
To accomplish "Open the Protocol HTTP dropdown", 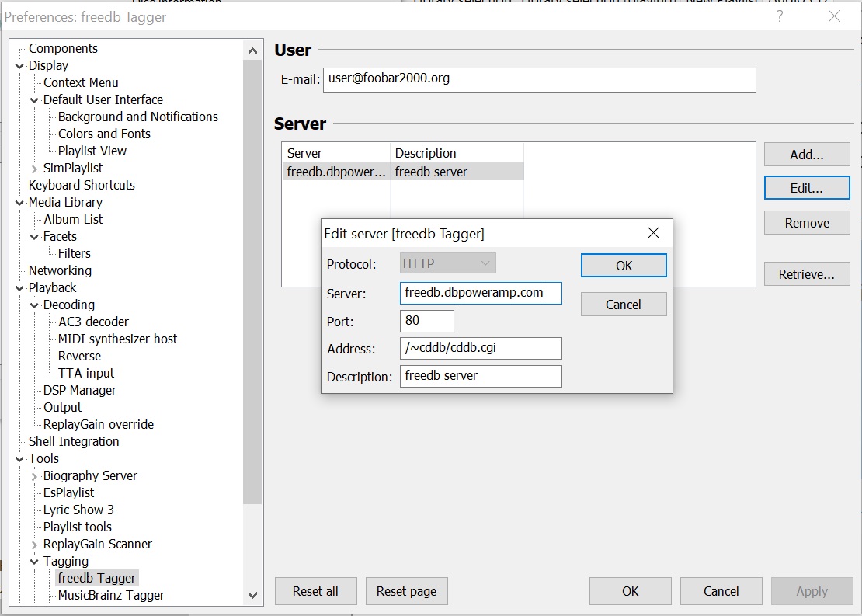I will (x=448, y=263).
